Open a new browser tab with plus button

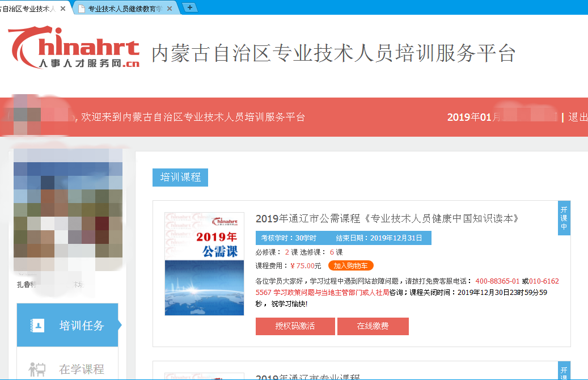(x=189, y=7)
